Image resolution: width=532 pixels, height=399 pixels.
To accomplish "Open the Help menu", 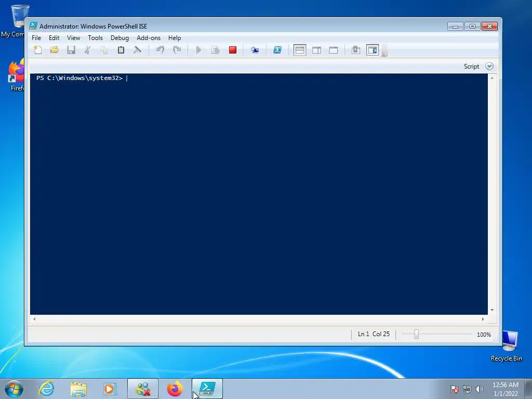I will click(x=175, y=37).
